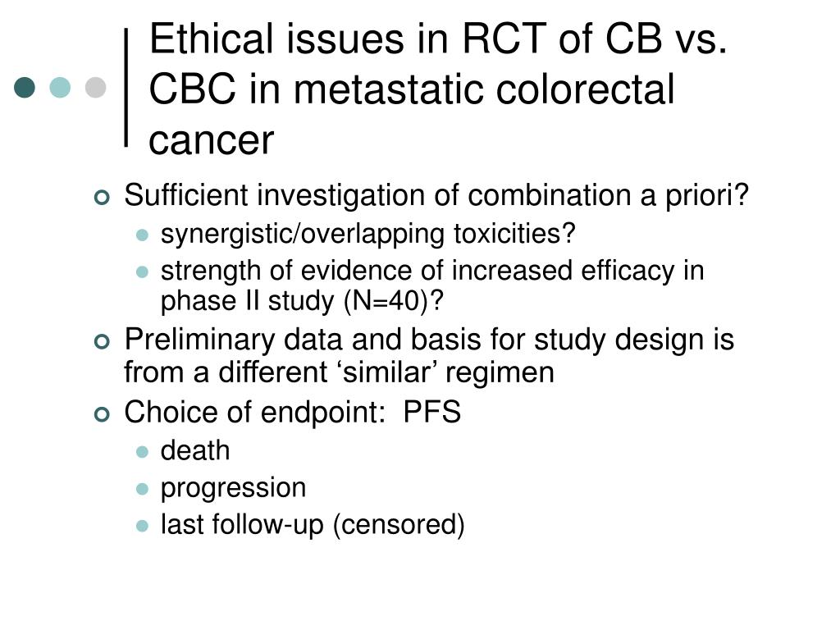This screenshot has height=630, width=840.
Task: Click 'last follow-up (censored)' text
Action: (313, 525)
